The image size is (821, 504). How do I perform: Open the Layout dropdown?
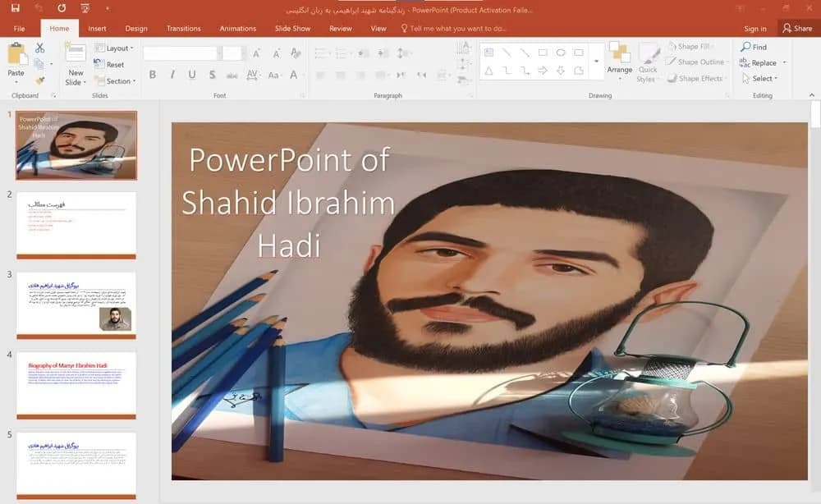point(114,48)
